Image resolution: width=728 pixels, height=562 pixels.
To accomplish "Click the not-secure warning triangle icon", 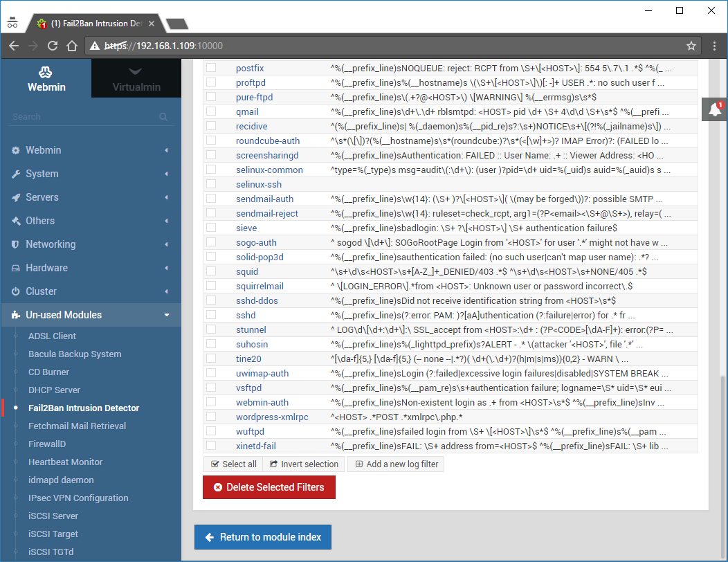I will [x=95, y=46].
